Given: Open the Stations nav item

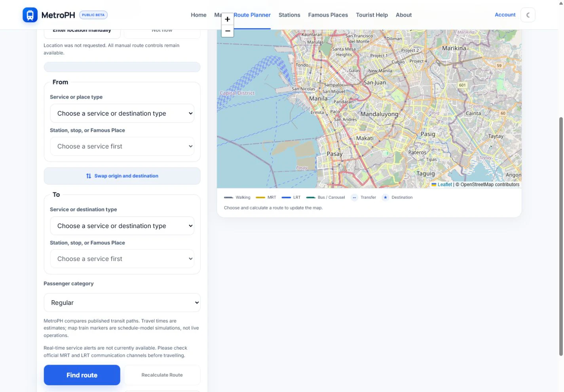Looking at the screenshot, I should pyautogui.click(x=289, y=15).
